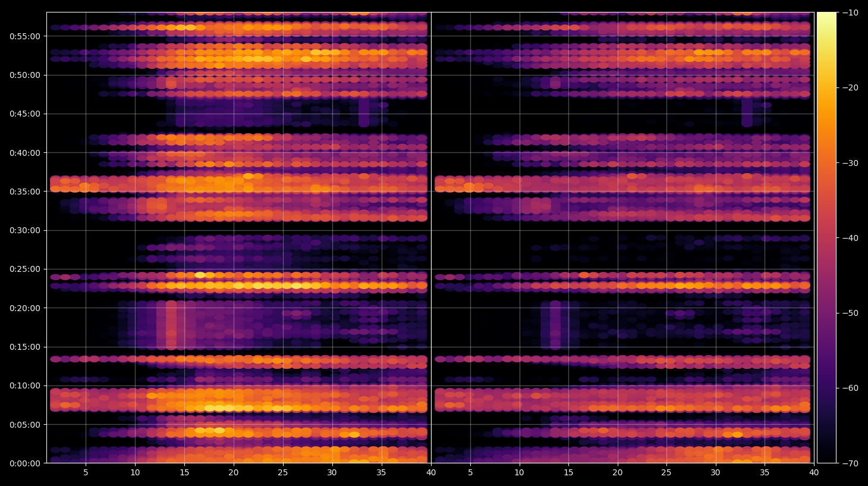Click the 0:55:00 time axis label
This screenshot has height=486, width=868.
[x=25, y=36]
